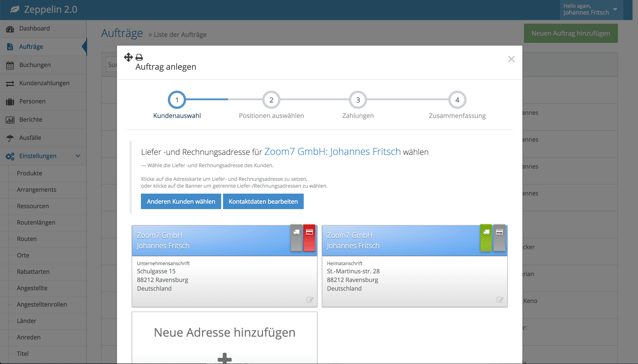Screen dimensions: 638x364
Task: Click the Buchungen calendar icon
Action: (10, 65)
